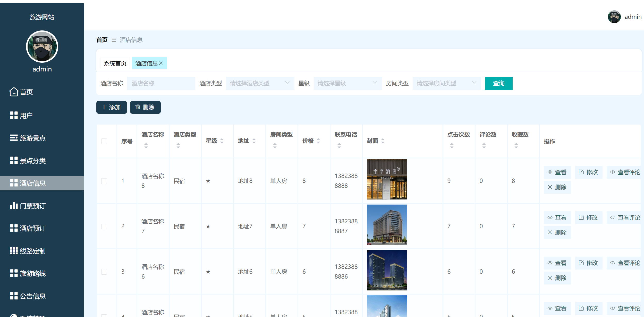The image size is (644, 317).
Task: Click the 景点分类 sidebar icon
Action: pos(14,161)
